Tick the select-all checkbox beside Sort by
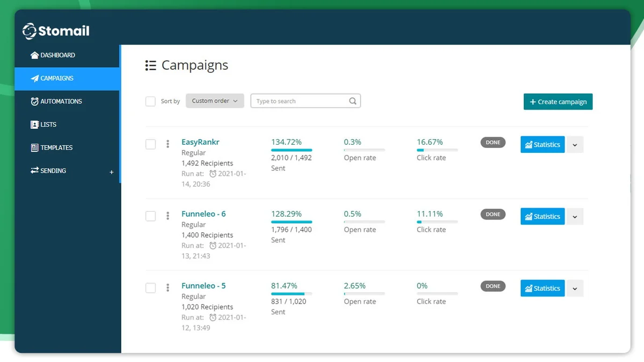Screen dimensions: 644x362 click(x=151, y=101)
